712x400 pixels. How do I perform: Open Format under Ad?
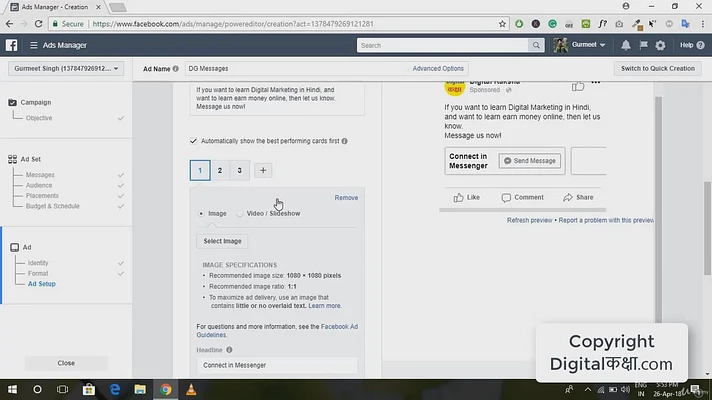point(38,273)
